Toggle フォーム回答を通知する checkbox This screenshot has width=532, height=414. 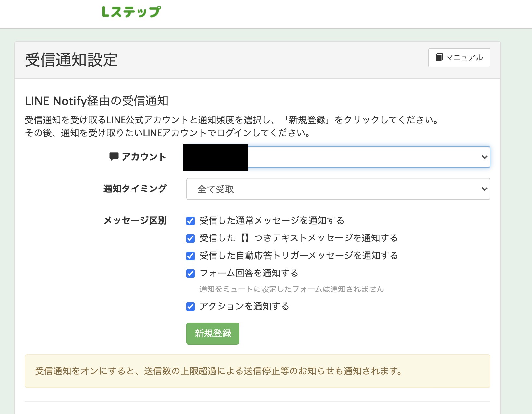point(190,274)
